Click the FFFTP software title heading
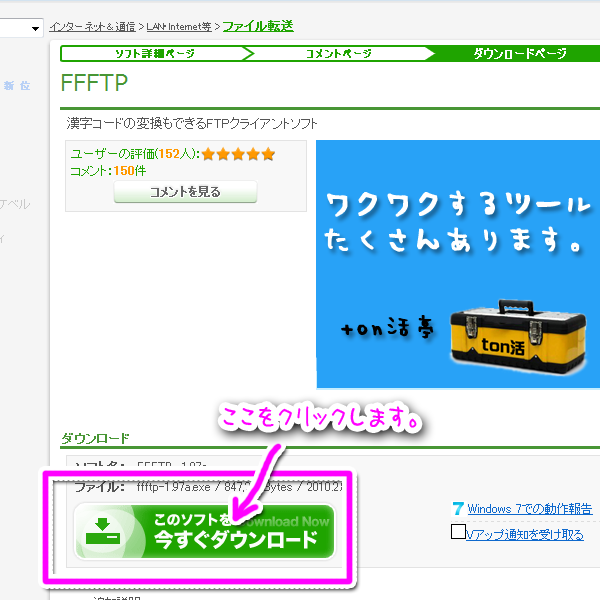Image resolution: width=600 pixels, height=600 pixels. 94,83
